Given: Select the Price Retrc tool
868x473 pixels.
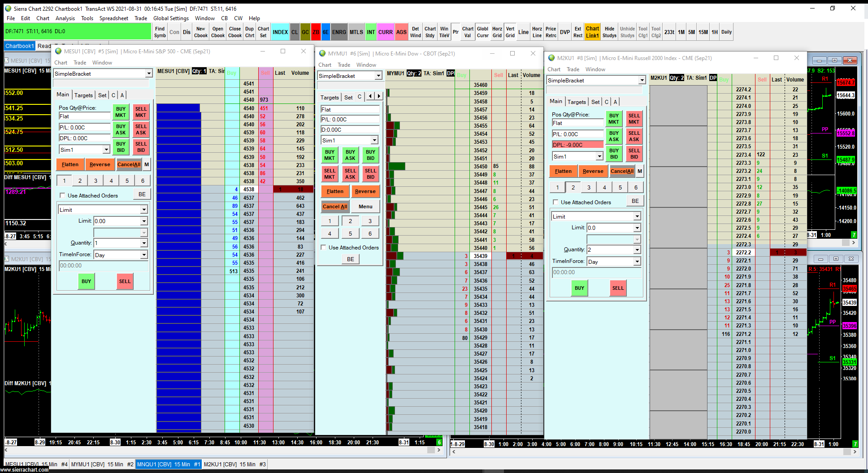Looking at the screenshot, I should [551, 32].
